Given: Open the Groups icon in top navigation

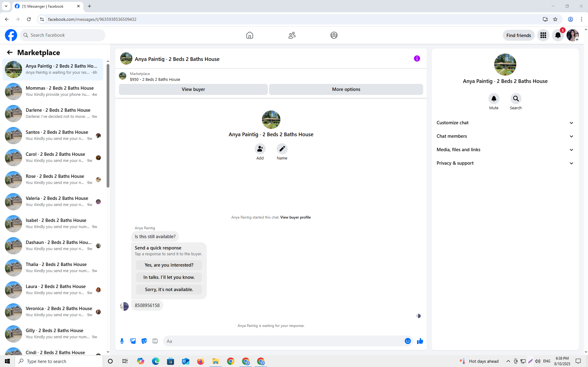Looking at the screenshot, I should coord(334,35).
